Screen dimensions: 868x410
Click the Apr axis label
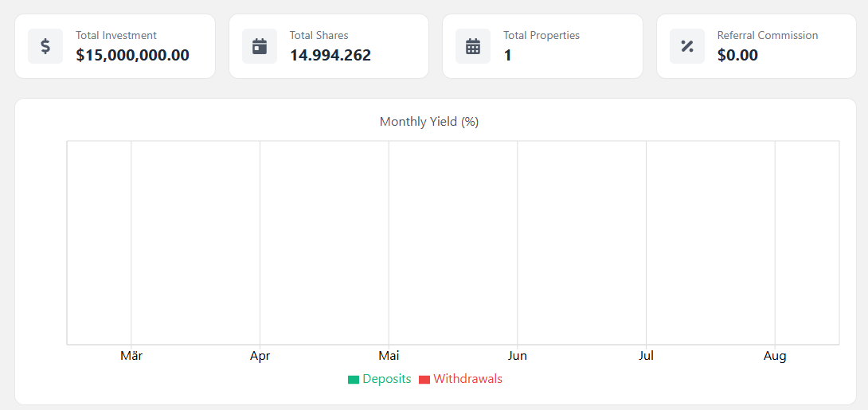coord(260,356)
